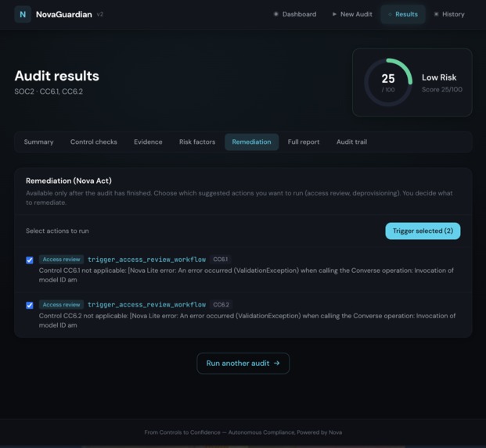Go to New Audit page
486x448 pixels.
tap(352, 14)
